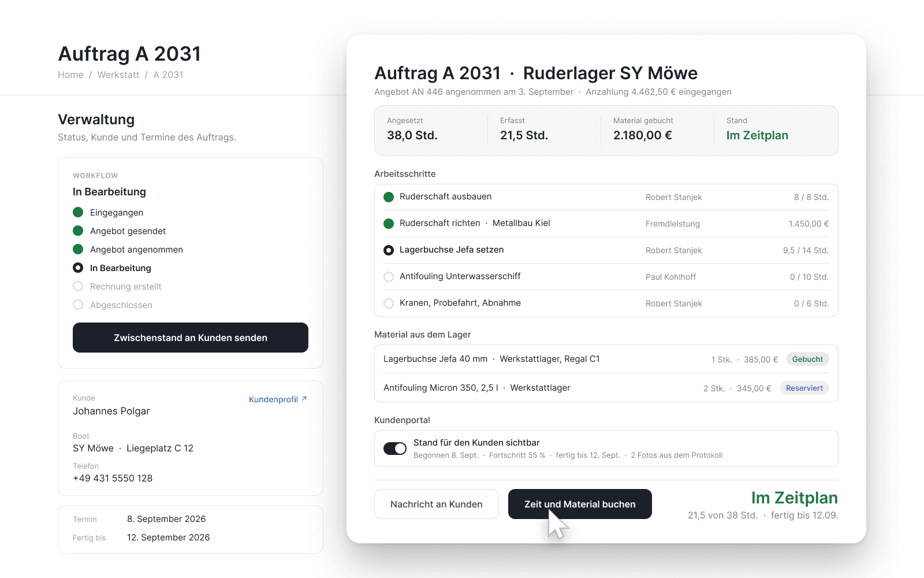Click the 0 / 6 Std. value
This screenshot has height=578, width=924.
pos(811,303)
